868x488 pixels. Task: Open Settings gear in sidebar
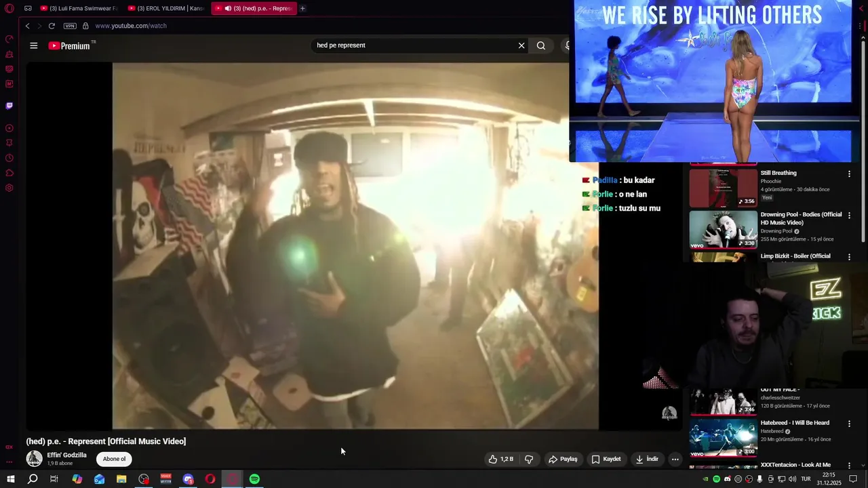(9, 188)
